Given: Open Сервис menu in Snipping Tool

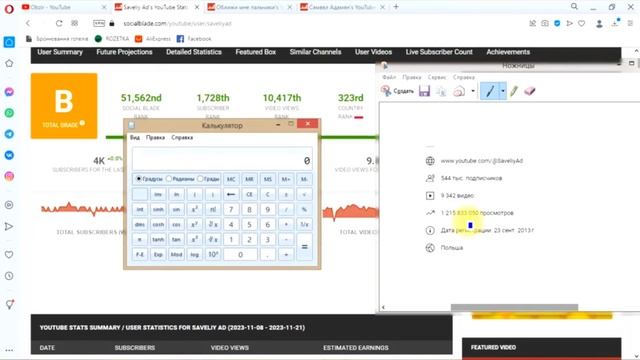Looking at the screenshot, I should pos(437,77).
